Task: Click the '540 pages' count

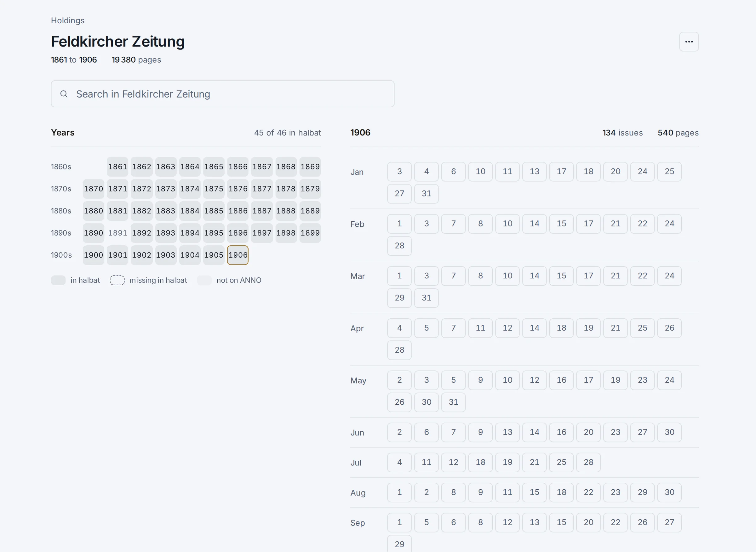Action: point(678,133)
